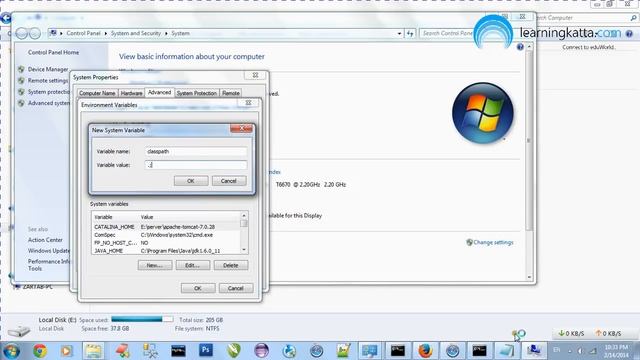Open the Firefox taskbar icon

click(x=425, y=351)
